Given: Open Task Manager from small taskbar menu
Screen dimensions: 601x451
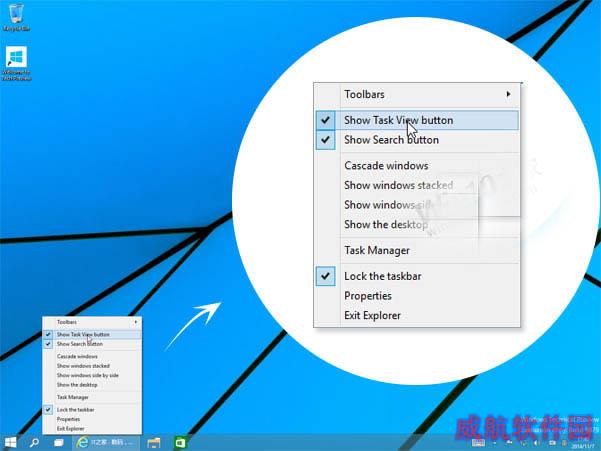Looking at the screenshot, I should [92, 397].
